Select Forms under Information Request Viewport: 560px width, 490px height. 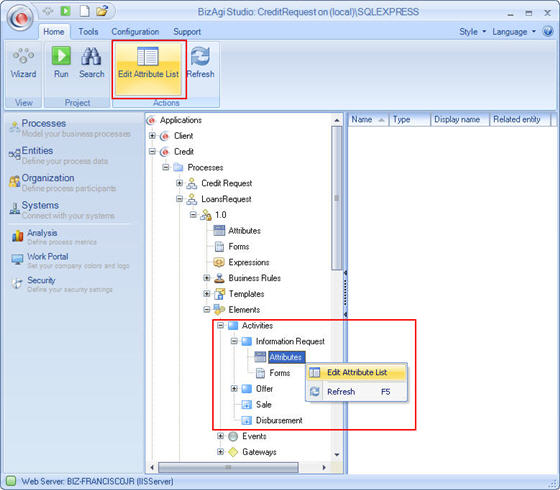tap(279, 373)
